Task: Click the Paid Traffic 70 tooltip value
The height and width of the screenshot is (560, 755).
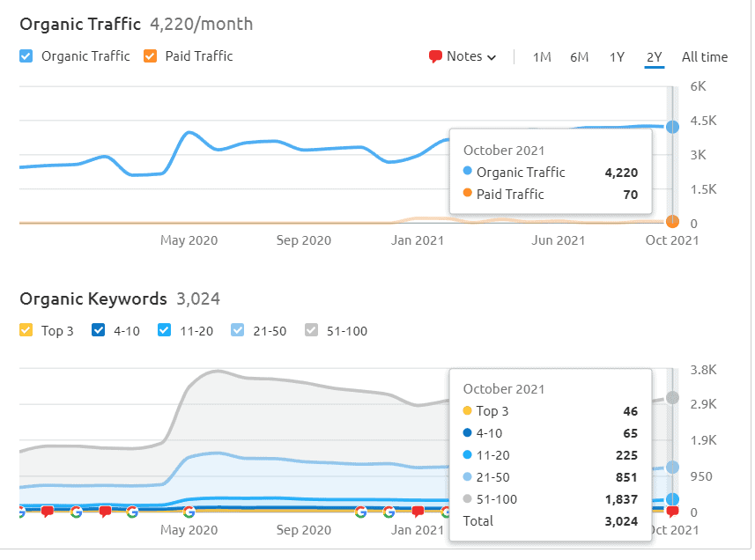Action: (x=630, y=195)
